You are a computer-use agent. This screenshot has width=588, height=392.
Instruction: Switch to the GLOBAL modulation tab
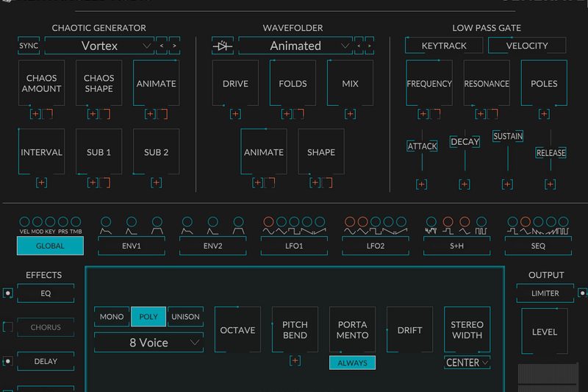50,246
